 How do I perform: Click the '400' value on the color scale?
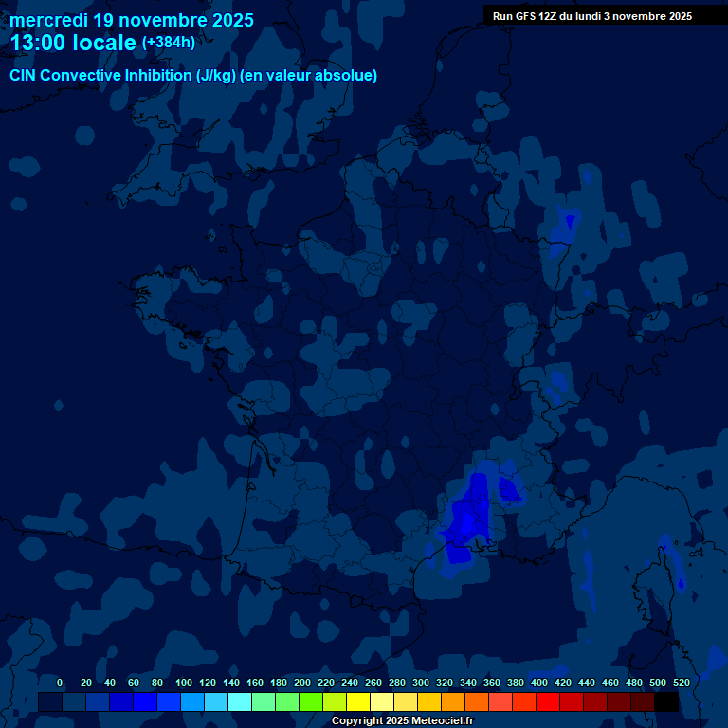click(x=538, y=682)
